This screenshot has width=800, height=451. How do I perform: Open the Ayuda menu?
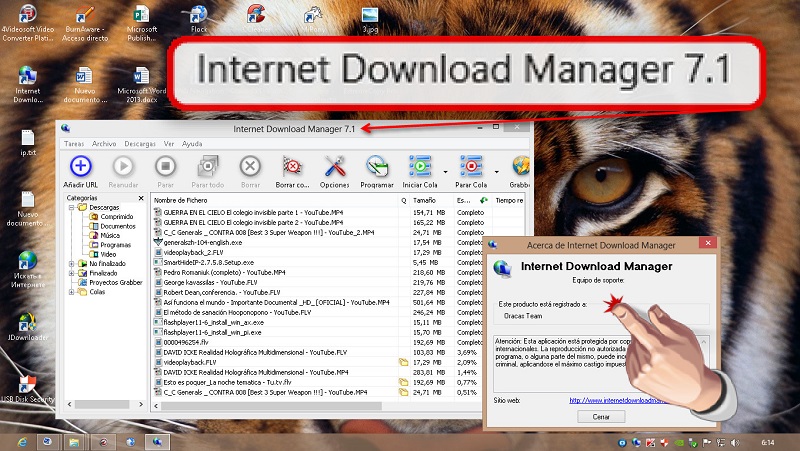point(192,144)
